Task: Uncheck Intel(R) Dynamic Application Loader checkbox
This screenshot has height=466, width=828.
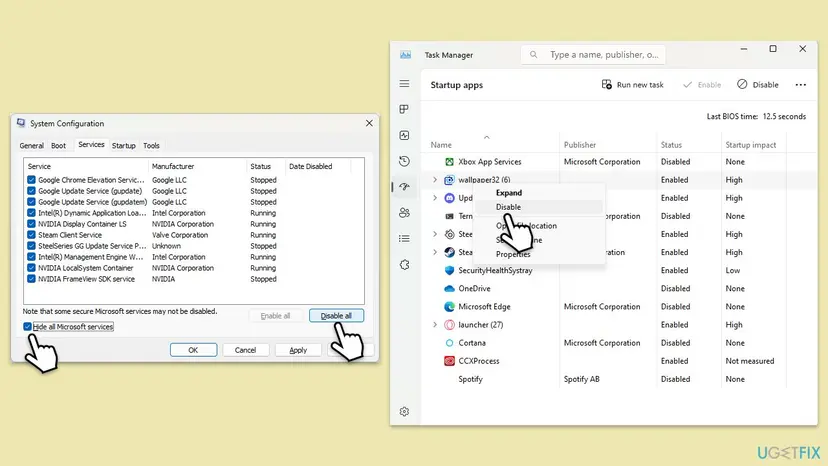Action: (31, 213)
